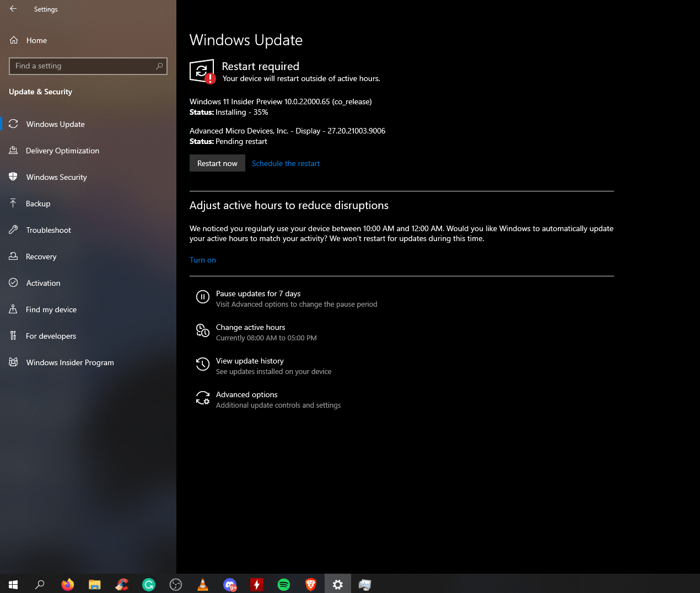Click the Advanced options gear icon
This screenshot has width=700, height=593.
(x=203, y=398)
